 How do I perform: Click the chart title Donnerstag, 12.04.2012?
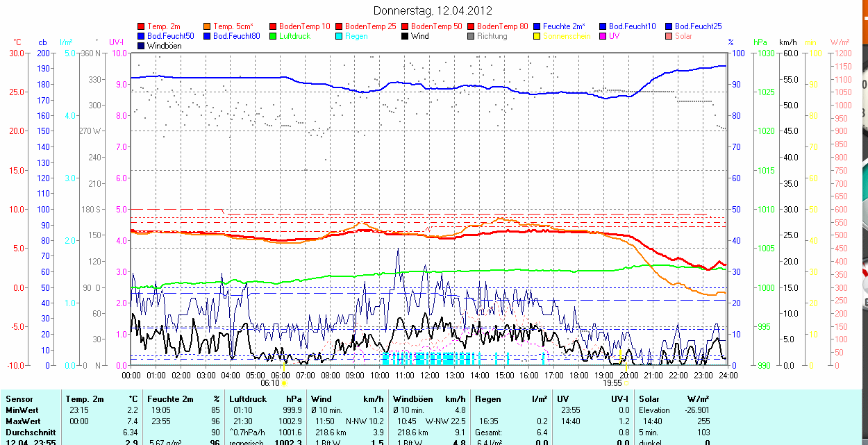[x=433, y=10]
